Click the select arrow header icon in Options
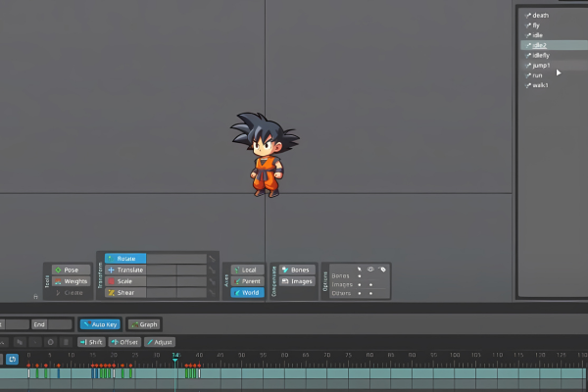Image resolution: width=588 pixels, height=392 pixels. pos(360,269)
